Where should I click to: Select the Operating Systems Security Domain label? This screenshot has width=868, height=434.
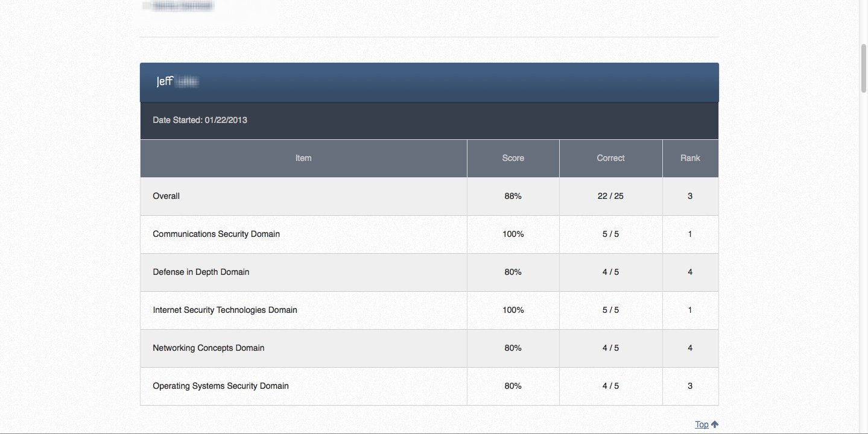tap(221, 386)
